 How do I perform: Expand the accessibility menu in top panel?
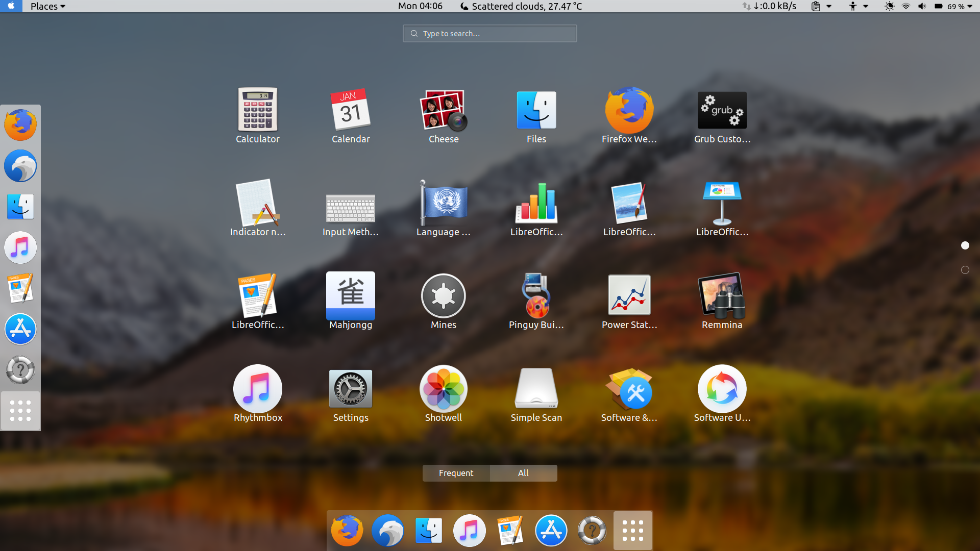point(857,6)
